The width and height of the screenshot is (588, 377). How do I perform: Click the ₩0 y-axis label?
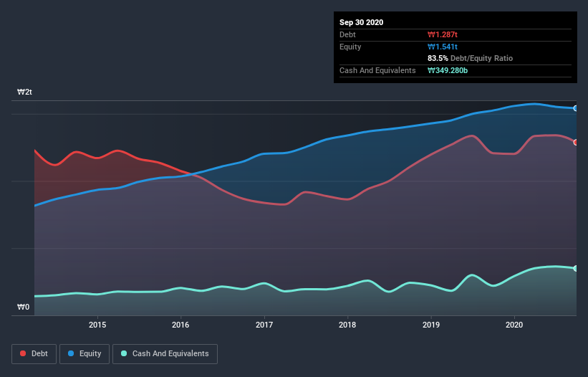coord(23,307)
